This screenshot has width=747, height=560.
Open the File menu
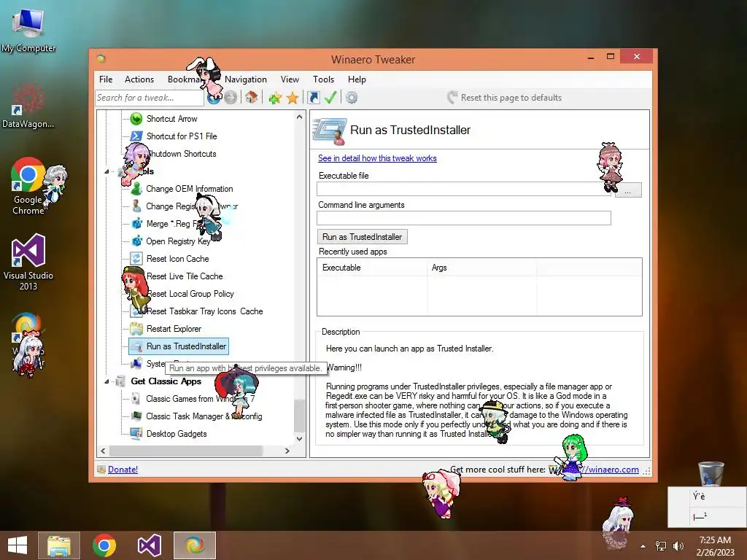(106, 79)
